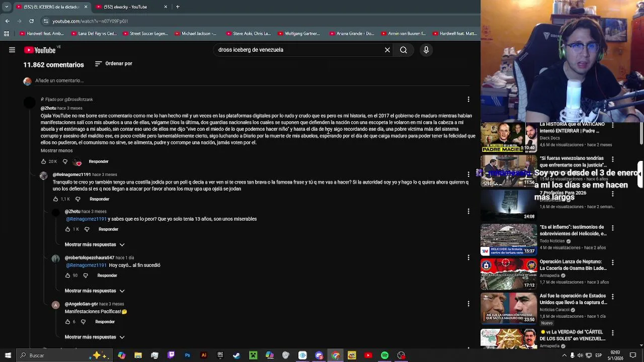This screenshot has width=644, height=362.
Task: Expand 'Mostrar más respuestas' under Manifestaciones Pacíficas
Action: coord(95,337)
